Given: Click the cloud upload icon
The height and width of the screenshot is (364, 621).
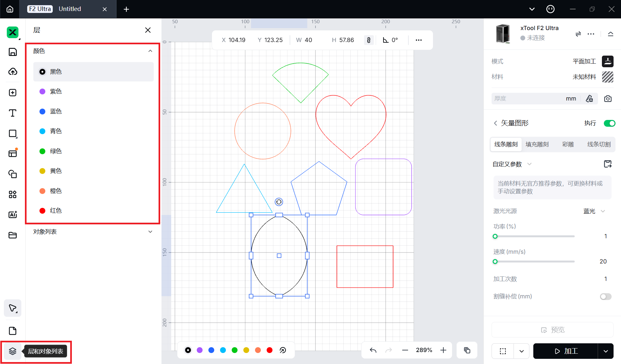Looking at the screenshot, I should [13, 72].
